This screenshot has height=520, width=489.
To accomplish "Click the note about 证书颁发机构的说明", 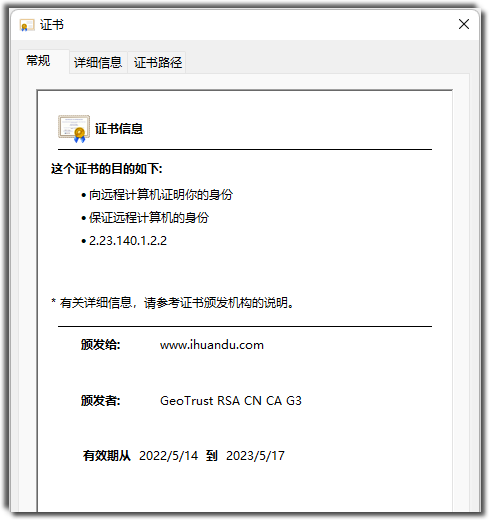I will click(172, 303).
